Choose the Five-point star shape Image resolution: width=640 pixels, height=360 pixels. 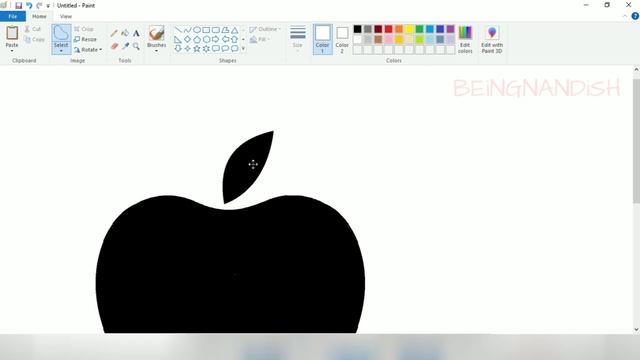click(x=197, y=49)
